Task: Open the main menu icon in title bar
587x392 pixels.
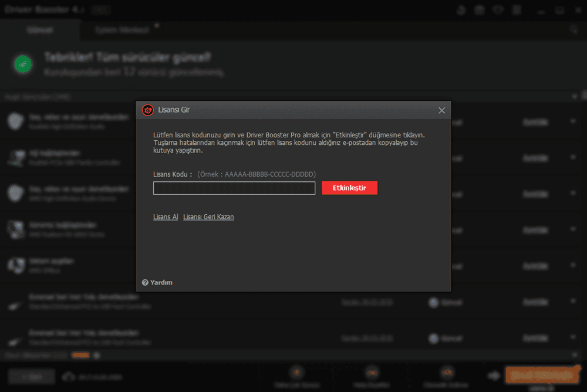Action: tap(516, 10)
